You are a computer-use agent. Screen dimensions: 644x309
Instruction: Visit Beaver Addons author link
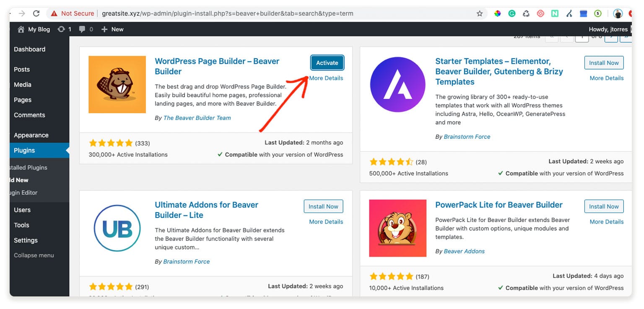[x=464, y=252]
